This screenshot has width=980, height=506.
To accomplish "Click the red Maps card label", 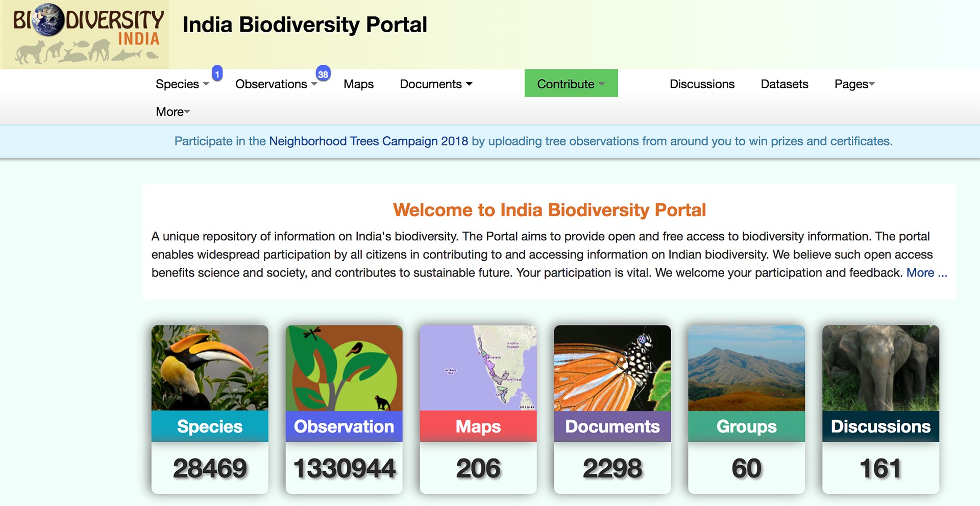I will point(478,426).
